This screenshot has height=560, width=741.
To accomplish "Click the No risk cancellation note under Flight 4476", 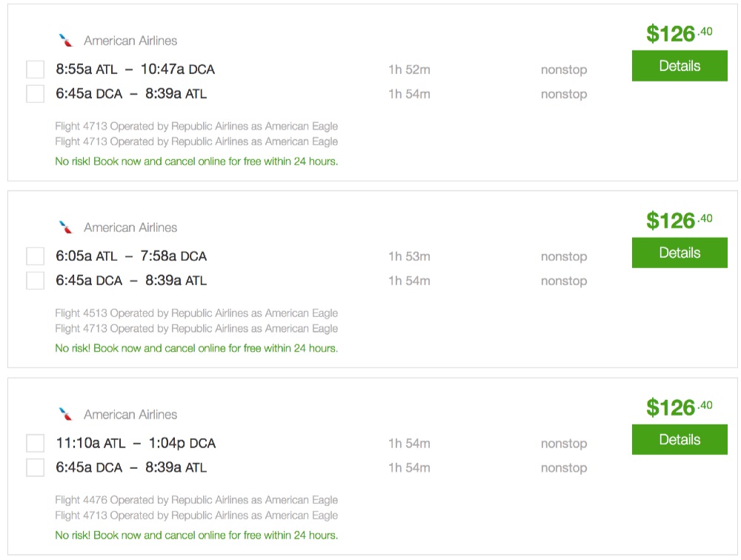I will (x=196, y=535).
